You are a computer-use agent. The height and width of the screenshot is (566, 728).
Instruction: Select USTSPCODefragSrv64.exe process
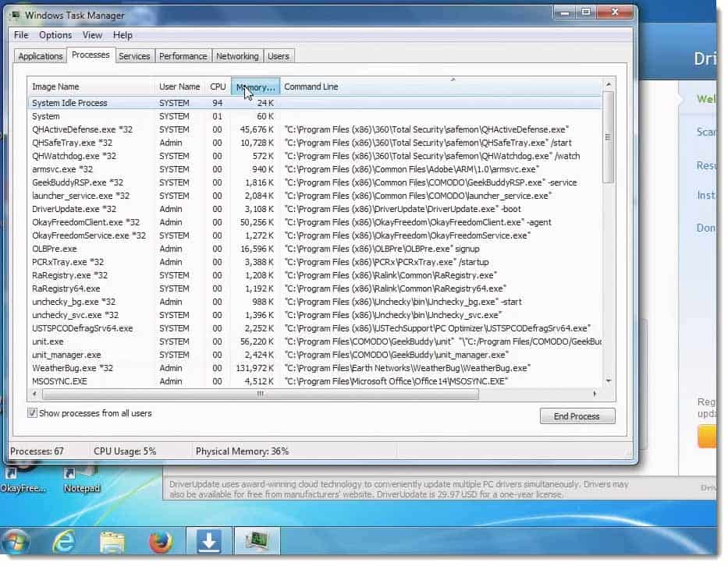point(314,328)
